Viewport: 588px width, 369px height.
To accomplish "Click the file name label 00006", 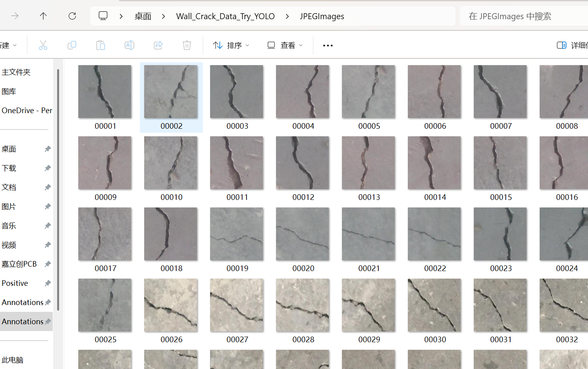I will click(x=435, y=126).
